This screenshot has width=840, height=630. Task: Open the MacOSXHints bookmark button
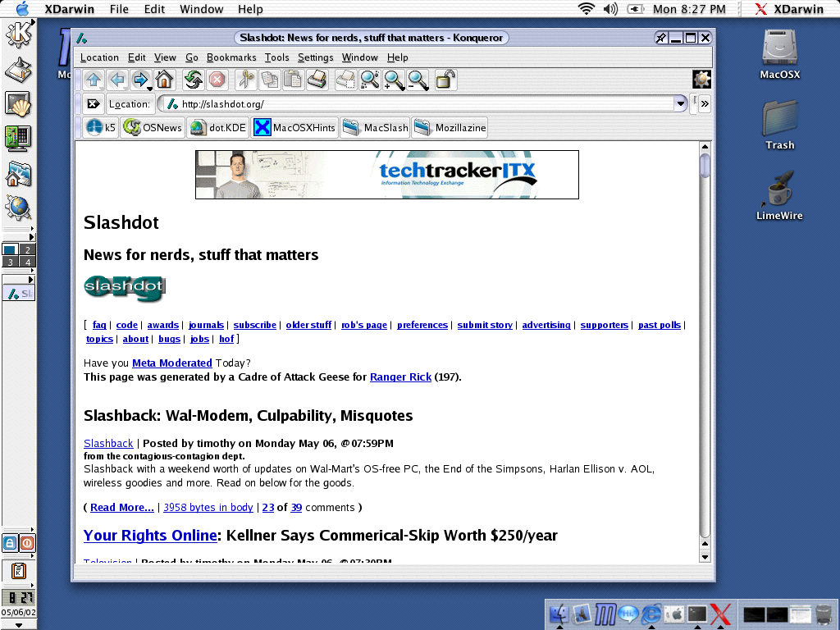click(294, 128)
